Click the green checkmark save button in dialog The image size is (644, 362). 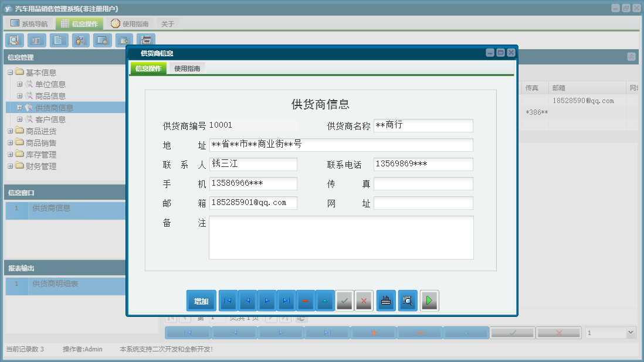click(344, 300)
